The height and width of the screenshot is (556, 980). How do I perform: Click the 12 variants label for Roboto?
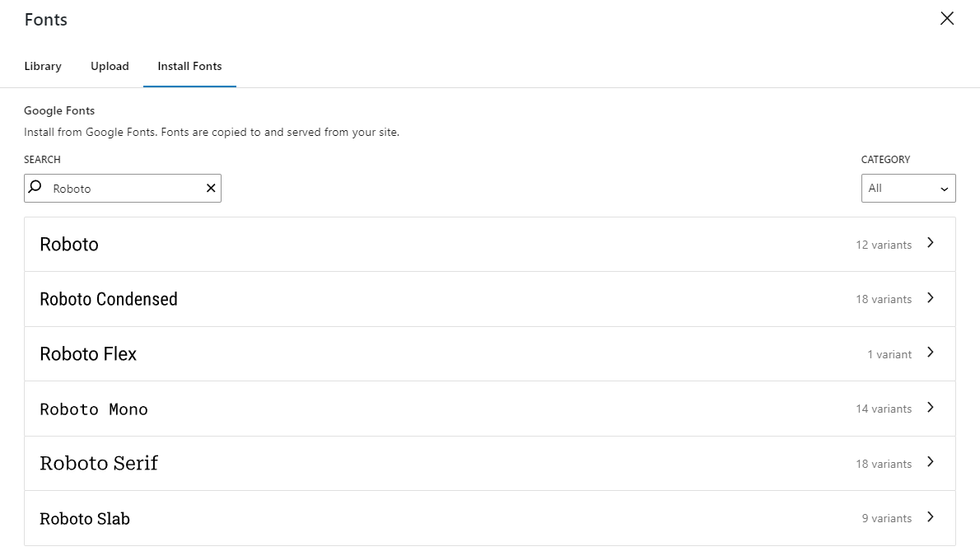pyautogui.click(x=884, y=245)
